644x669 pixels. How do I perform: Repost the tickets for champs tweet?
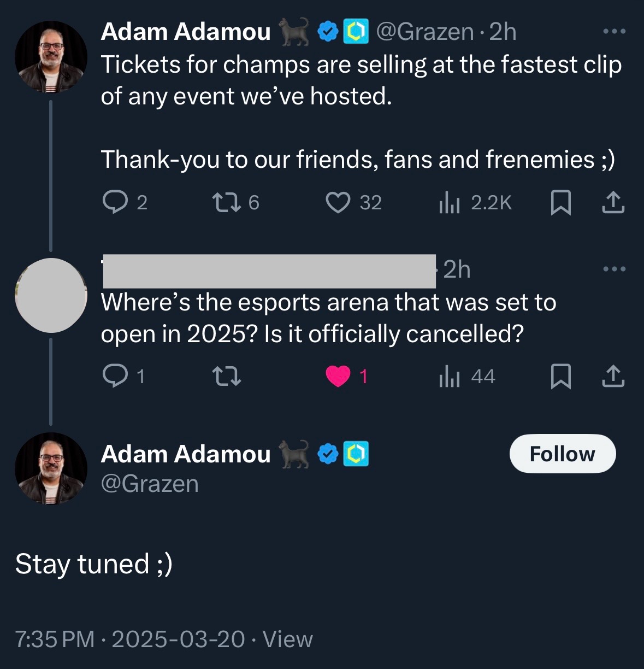pyautogui.click(x=226, y=203)
